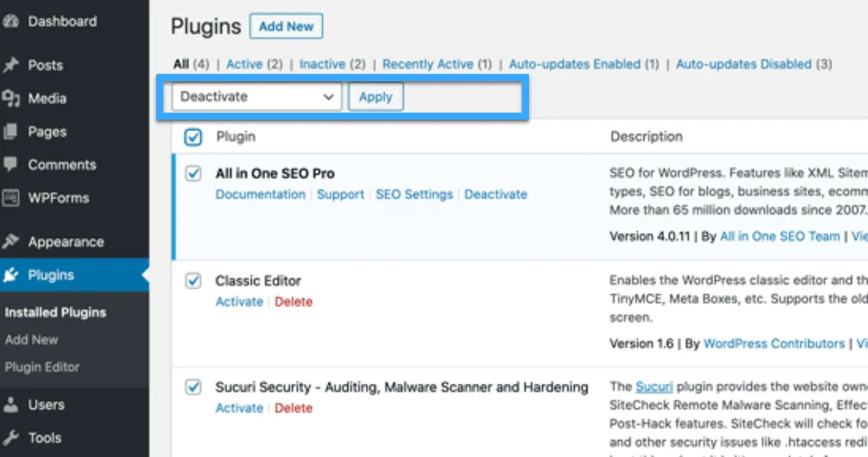The image size is (868, 457).
Task: Filter by Auto-updates Disabled
Action: coord(743,64)
